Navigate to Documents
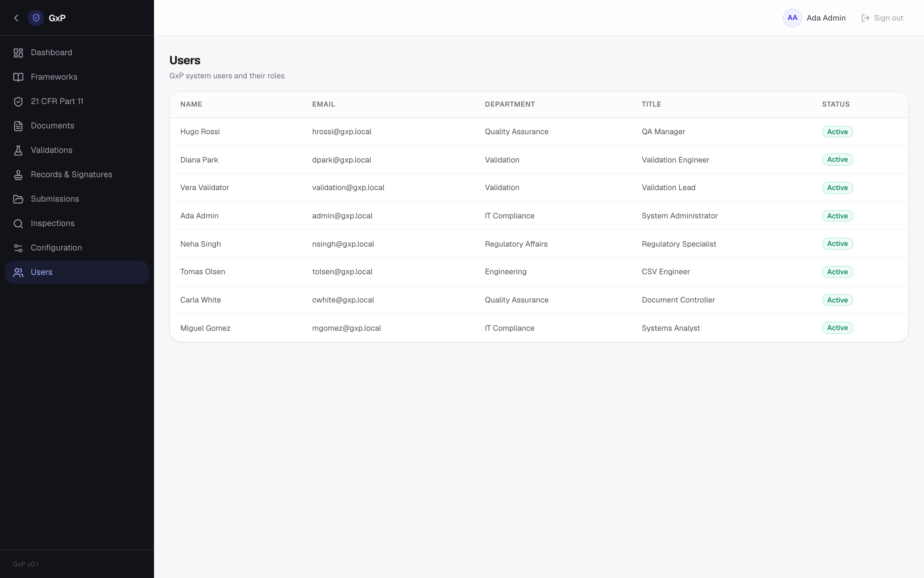Viewport: 924px width, 578px height. pyautogui.click(x=77, y=126)
